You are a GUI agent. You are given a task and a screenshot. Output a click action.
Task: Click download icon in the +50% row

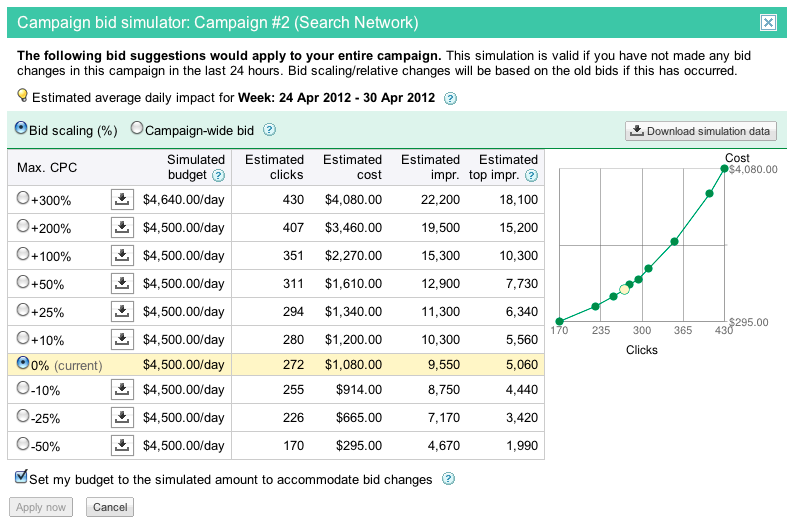coord(121,283)
